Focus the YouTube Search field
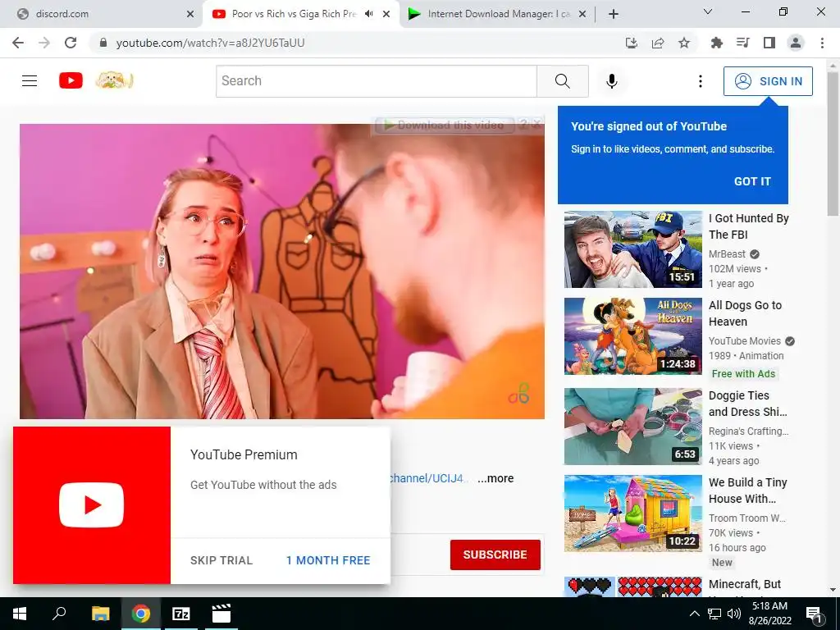 (x=376, y=81)
